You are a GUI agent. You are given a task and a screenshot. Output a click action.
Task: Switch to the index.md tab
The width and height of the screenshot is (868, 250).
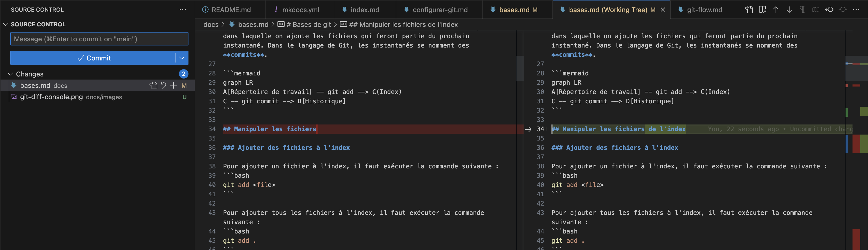point(365,10)
